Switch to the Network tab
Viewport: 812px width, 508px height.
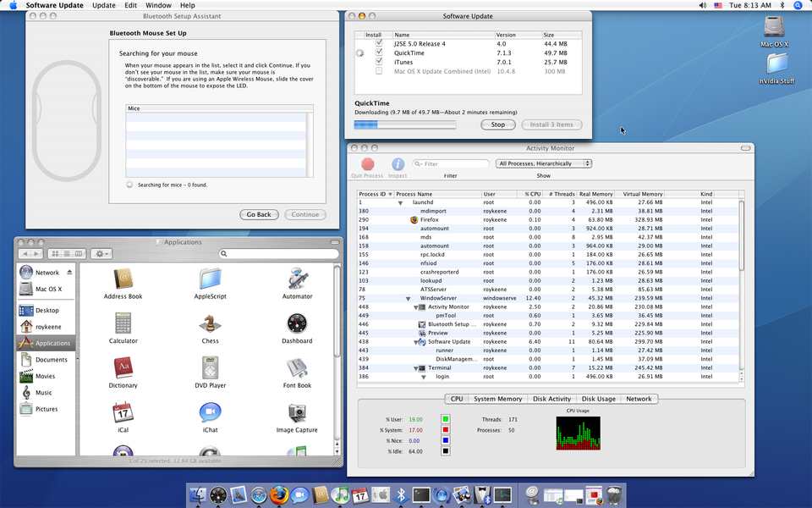639,399
